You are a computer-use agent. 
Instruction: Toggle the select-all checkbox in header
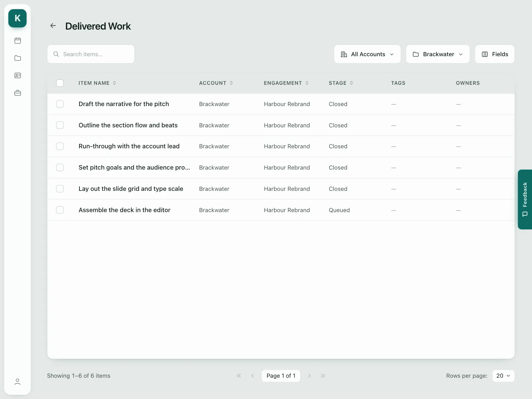pos(60,83)
